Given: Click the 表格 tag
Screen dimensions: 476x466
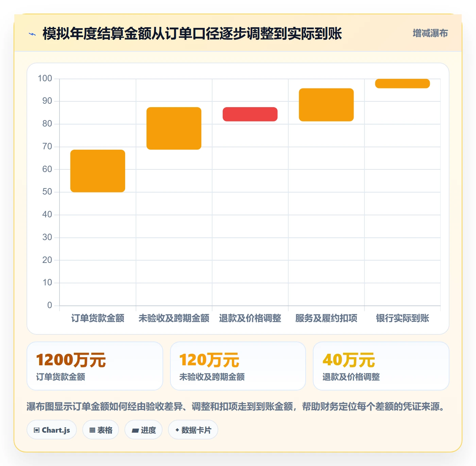Looking at the screenshot, I should (x=101, y=430).
